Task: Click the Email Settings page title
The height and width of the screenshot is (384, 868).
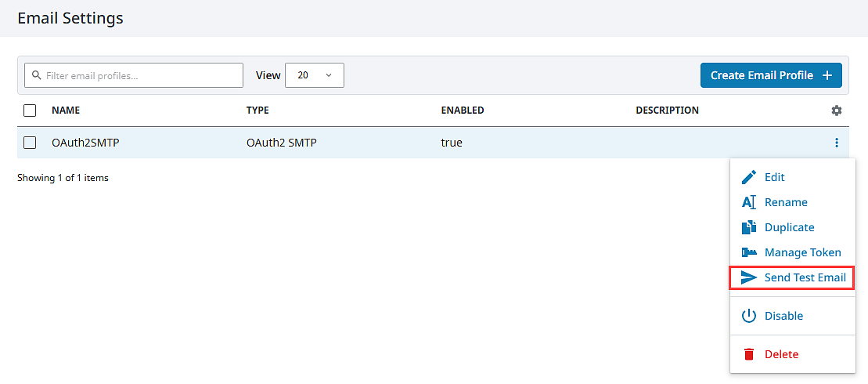Action: [70, 18]
